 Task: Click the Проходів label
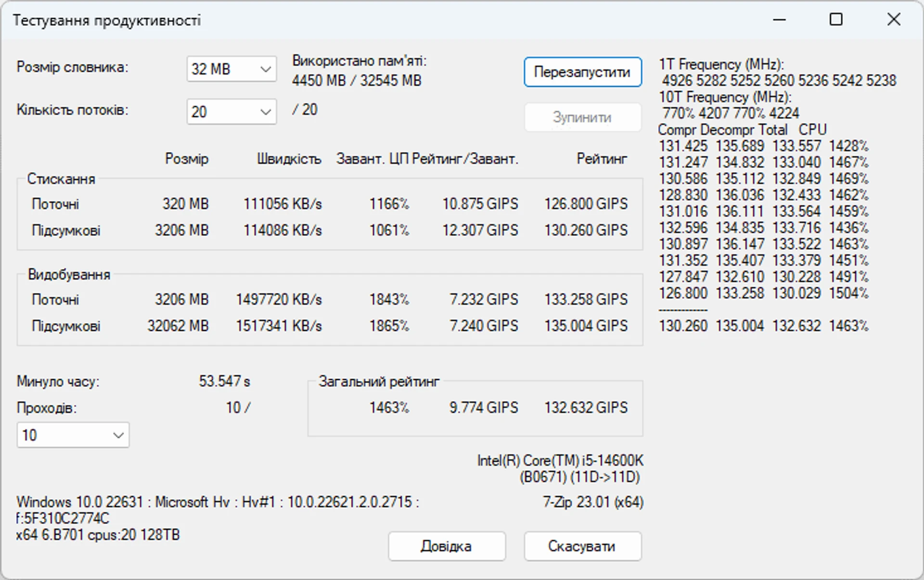pos(47,408)
